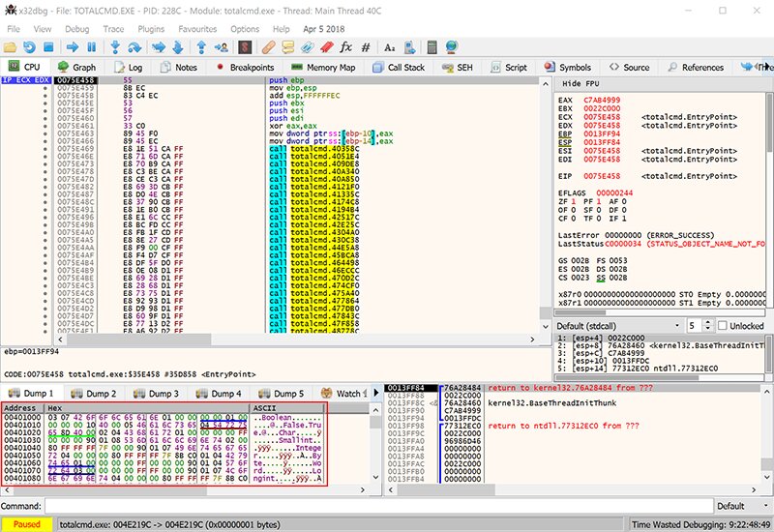
Task: Select the Dump 2 tab
Action: point(94,394)
